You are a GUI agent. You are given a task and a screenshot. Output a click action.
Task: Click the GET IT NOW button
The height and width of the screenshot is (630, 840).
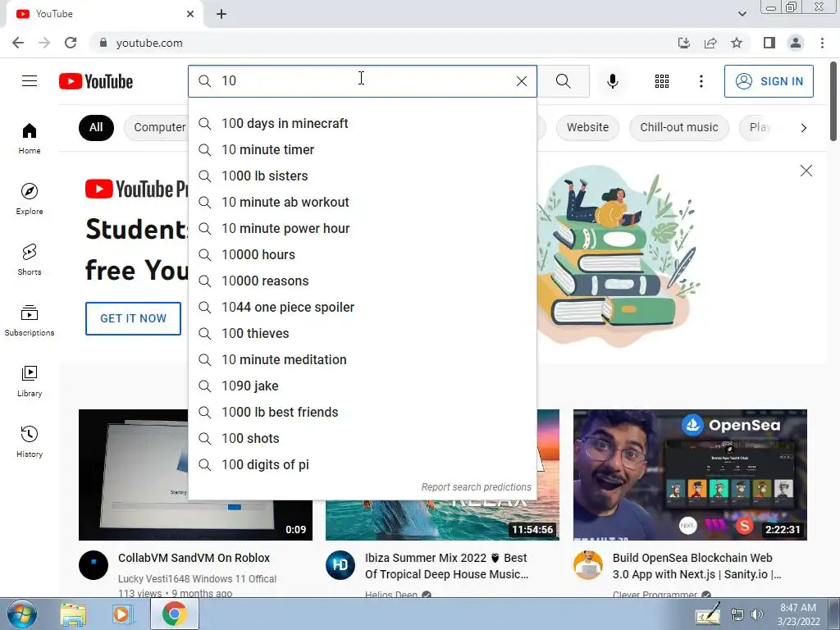pos(133,318)
